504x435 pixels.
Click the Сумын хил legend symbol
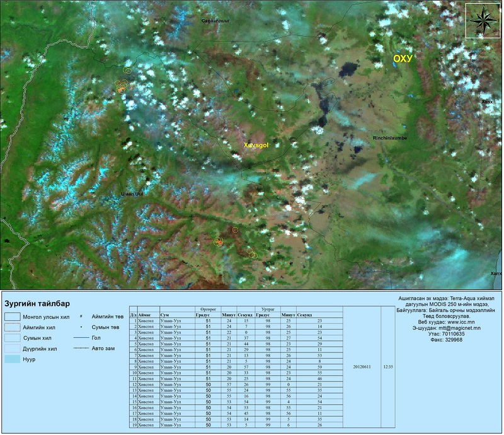coord(12,340)
